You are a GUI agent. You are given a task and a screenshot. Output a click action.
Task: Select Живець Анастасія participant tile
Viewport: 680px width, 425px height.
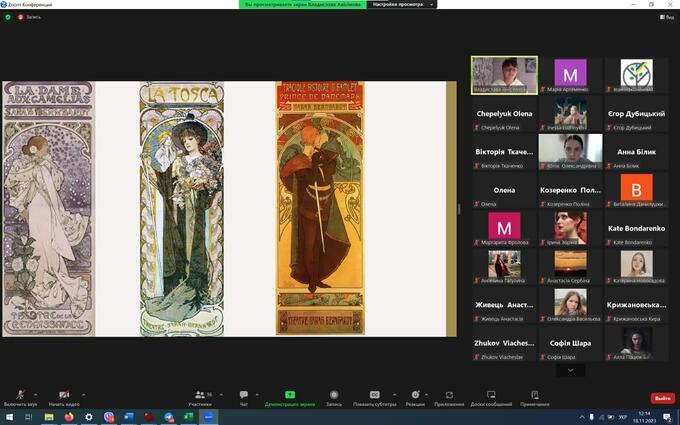(504, 305)
